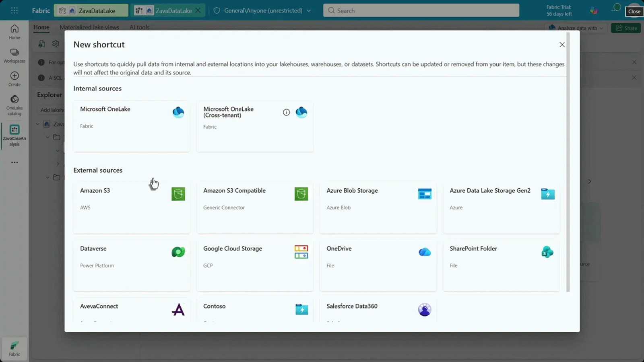This screenshot has width=644, height=362.
Task: Select the Contoso source card
Action: click(x=255, y=310)
